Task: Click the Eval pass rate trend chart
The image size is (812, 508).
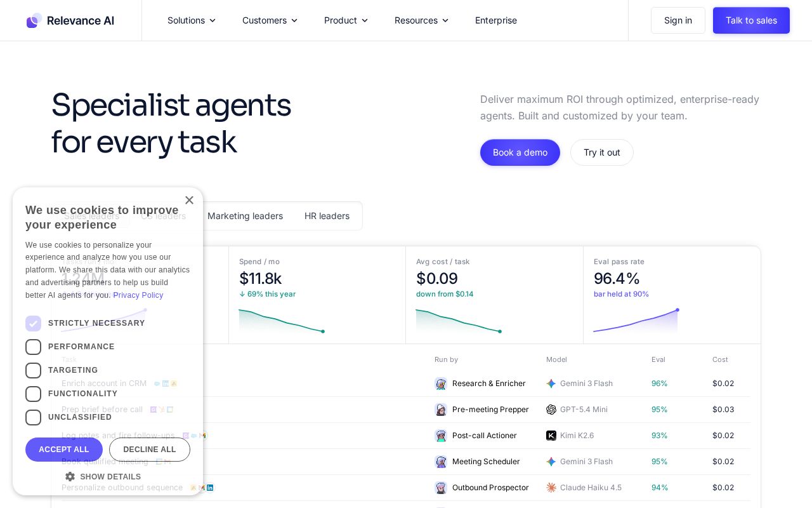Action: point(636,321)
